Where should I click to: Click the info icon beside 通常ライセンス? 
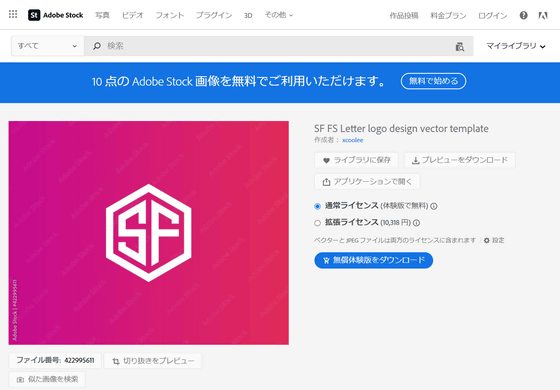point(434,206)
